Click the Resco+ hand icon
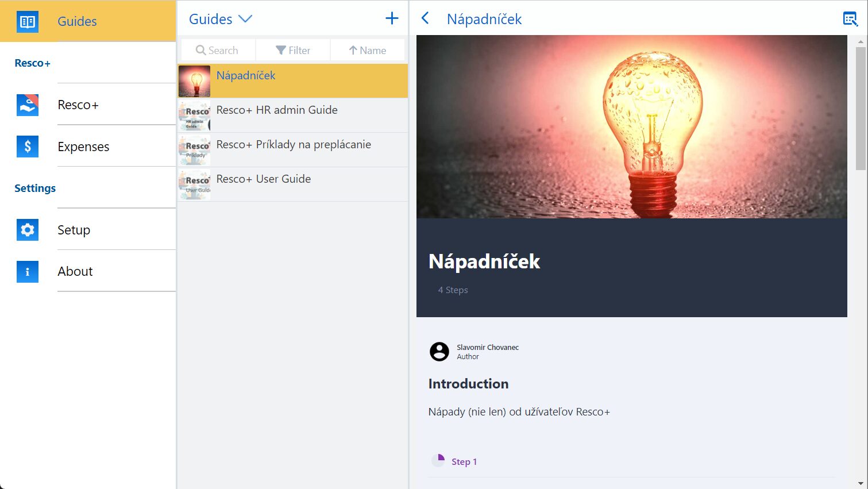 point(28,105)
